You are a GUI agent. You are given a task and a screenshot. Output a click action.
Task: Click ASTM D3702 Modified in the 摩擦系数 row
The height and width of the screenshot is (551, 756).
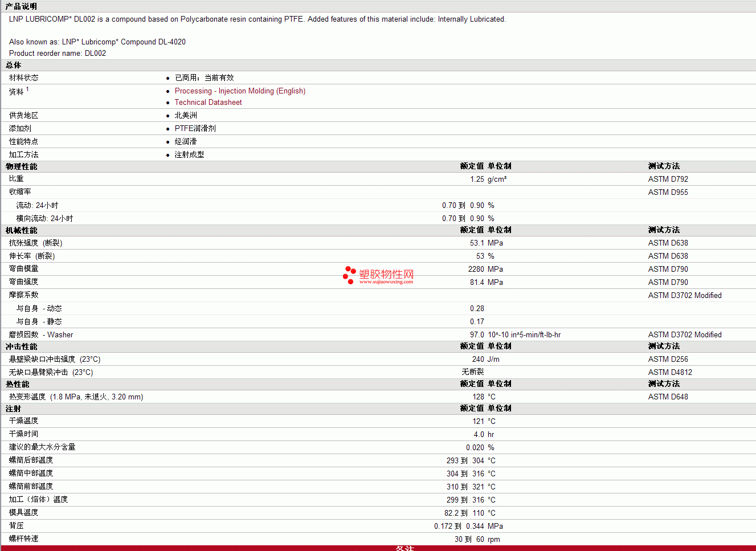point(685,296)
